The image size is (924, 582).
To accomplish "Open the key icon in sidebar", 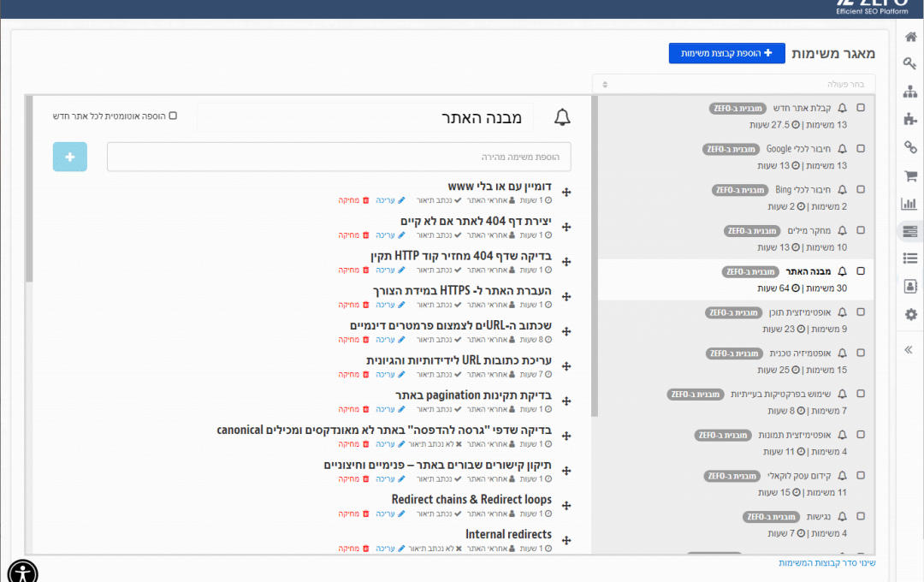I will 910,63.
